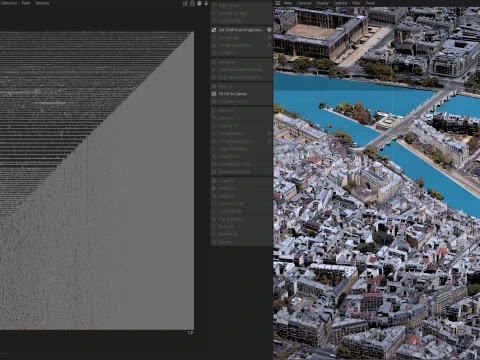Choose Relax UV
The height and width of the screenshot is (360, 480).
[x=241, y=86]
